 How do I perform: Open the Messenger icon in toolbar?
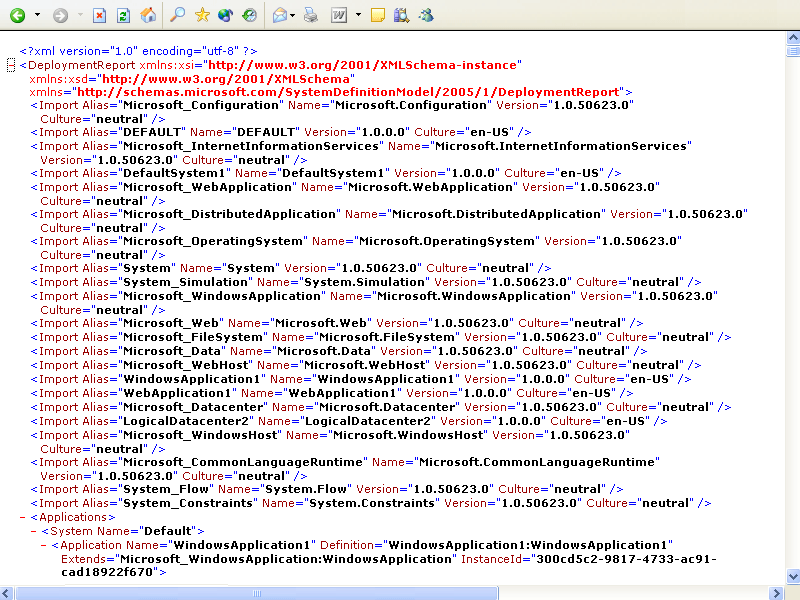[427, 15]
